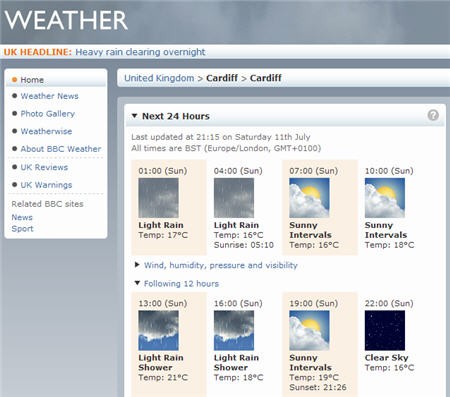The height and width of the screenshot is (397, 450).
Task: Open Weather News in the sidebar
Action: tap(49, 96)
